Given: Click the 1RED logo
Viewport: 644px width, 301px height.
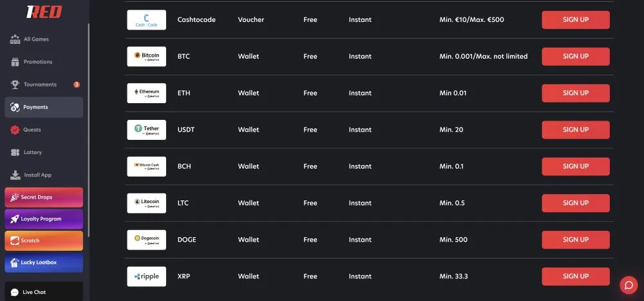Looking at the screenshot, I should tap(44, 12).
